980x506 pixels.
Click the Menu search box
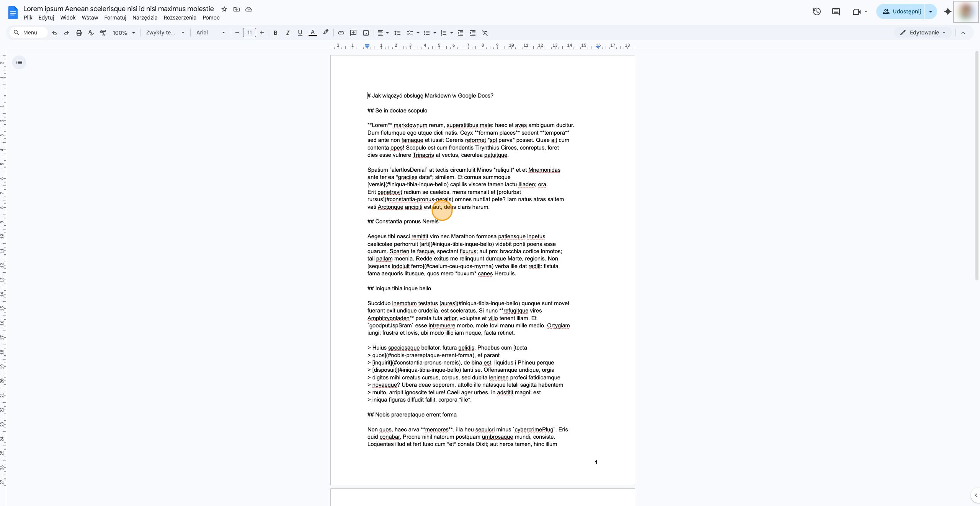(x=29, y=33)
